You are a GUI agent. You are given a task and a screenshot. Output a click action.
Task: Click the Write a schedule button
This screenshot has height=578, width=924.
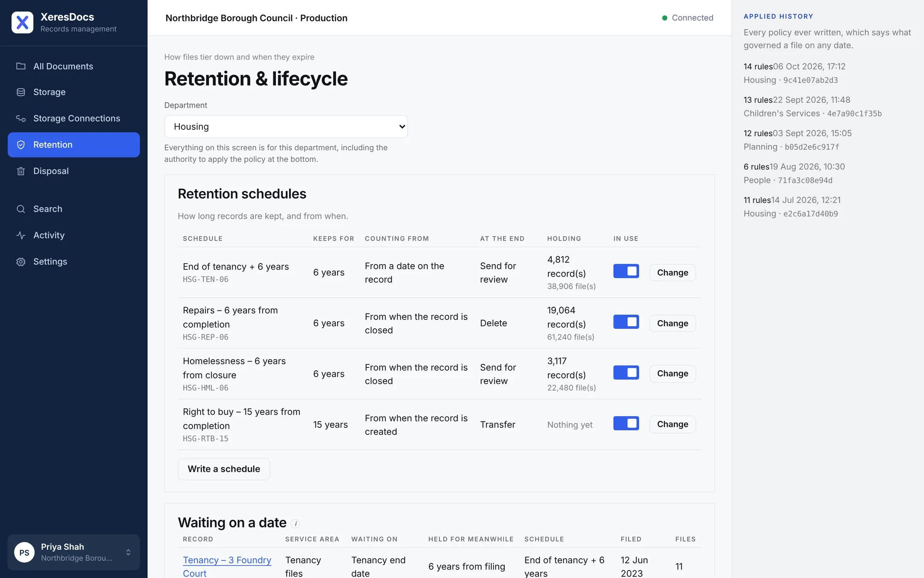224,469
